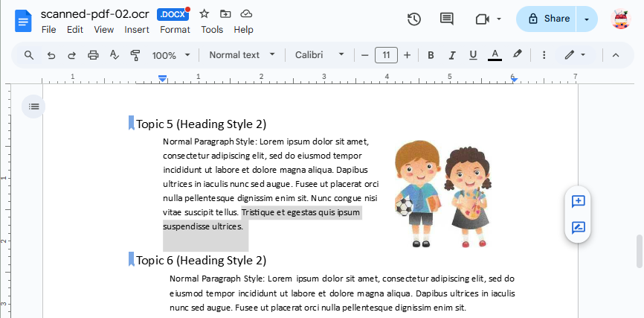
Task: Click the font size 11 field
Action: pos(386,55)
